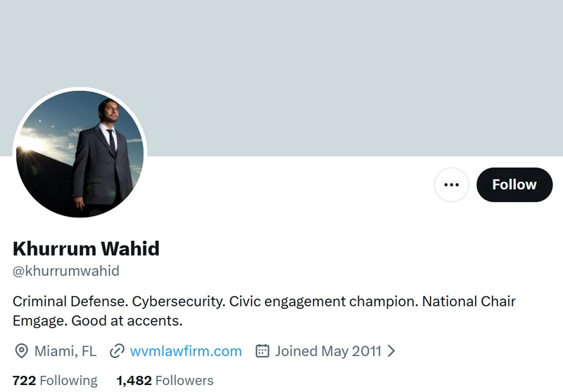This screenshot has width=563, height=392.
Task: View the 722 Following list
Action: 55,380
